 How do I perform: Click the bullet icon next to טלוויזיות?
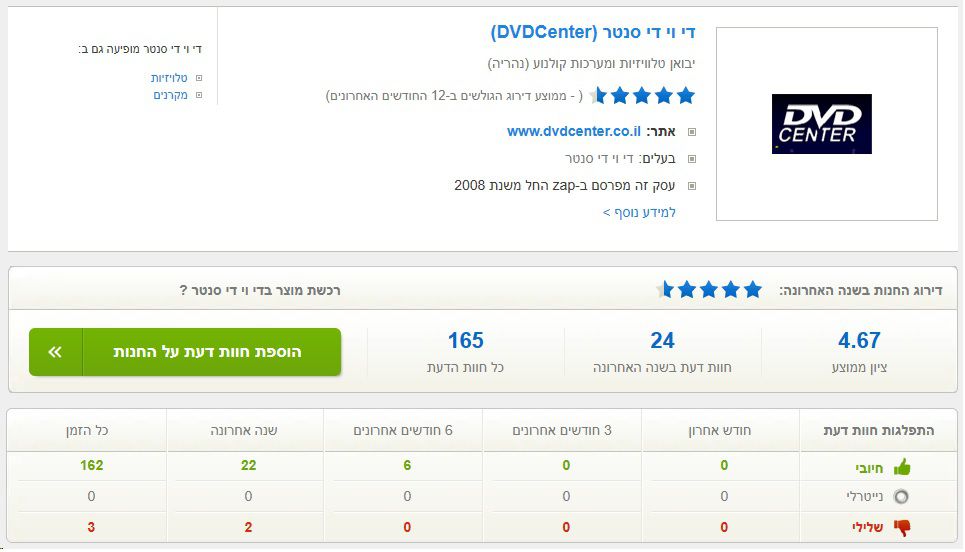click(x=199, y=78)
